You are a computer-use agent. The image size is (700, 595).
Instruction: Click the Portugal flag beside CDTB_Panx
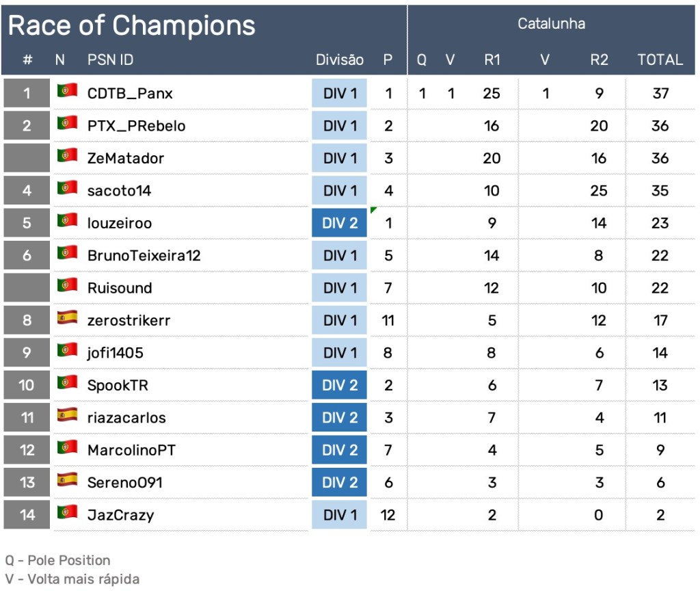(67, 90)
